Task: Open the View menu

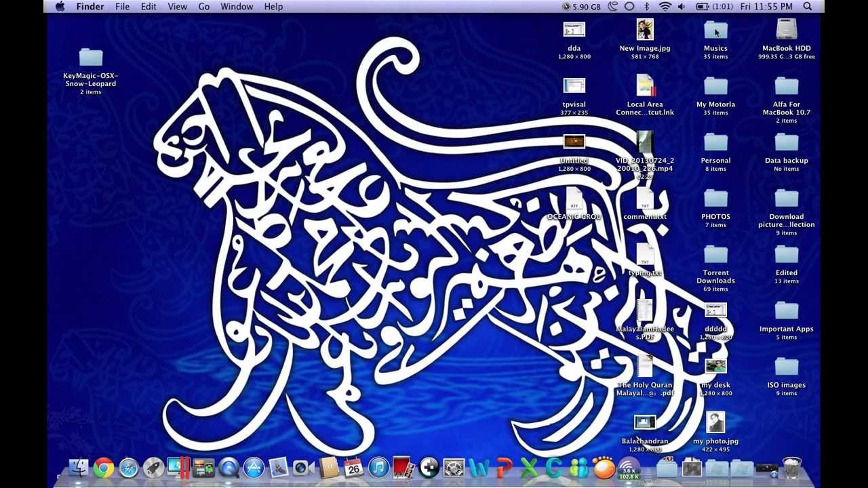Action: [177, 6]
